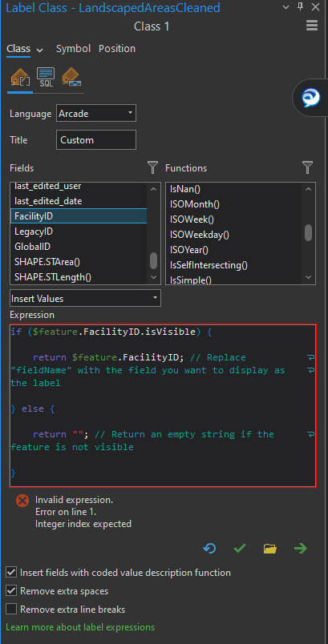Expand the Class tab dropdown chevron
This screenshot has height=644, width=328.
tap(40, 50)
